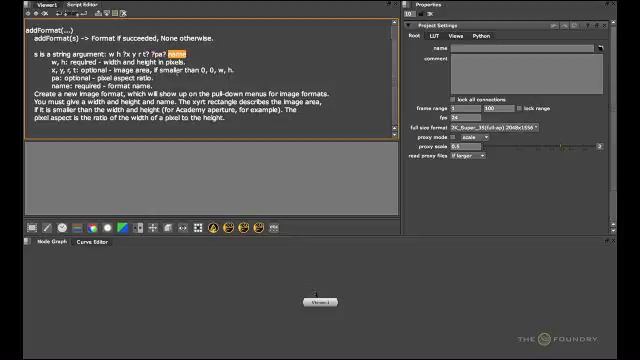The height and width of the screenshot is (360, 640).
Task: Click the revert icon in Project Settings header
Action: pos(574,25)
